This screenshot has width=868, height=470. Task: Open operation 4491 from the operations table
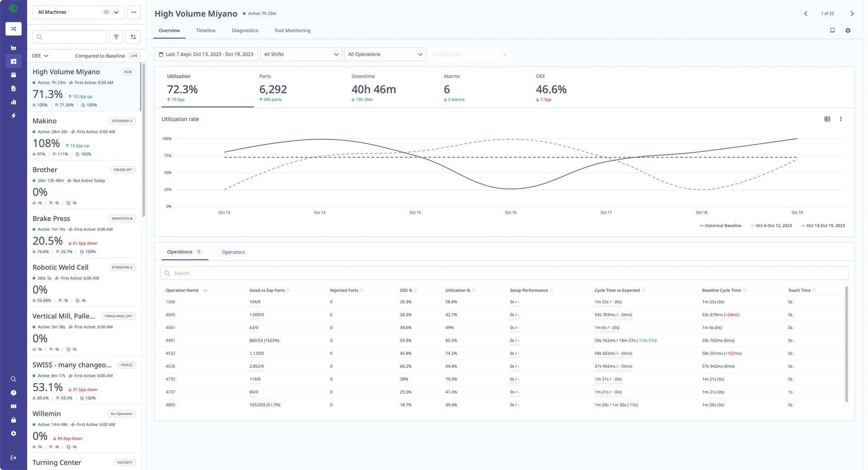[170, 340]
